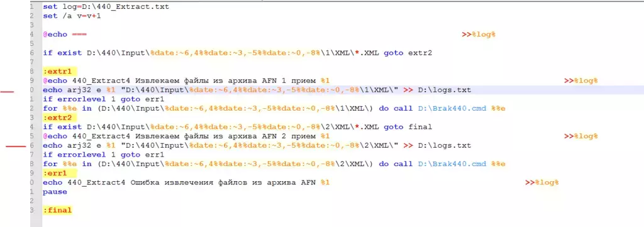Click the line mentioning "AFN 1 прием"
644x227 pixels.
186,81
